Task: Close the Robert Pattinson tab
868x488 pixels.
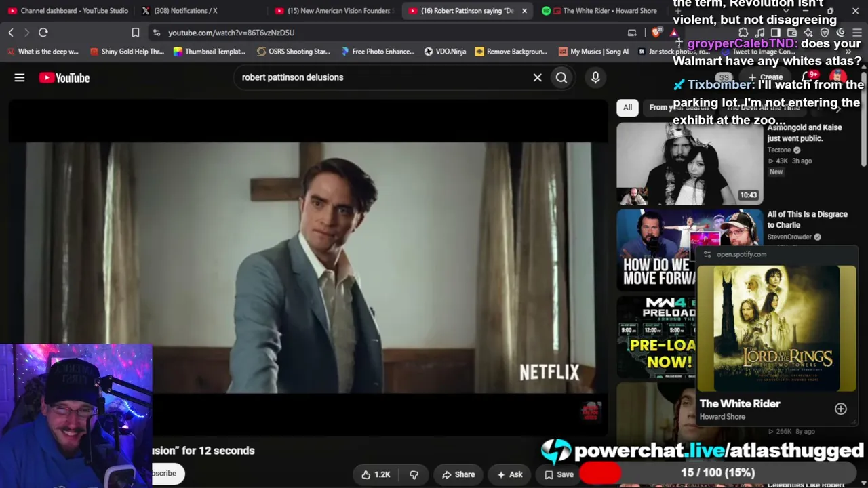Action: tap(524, 11)
